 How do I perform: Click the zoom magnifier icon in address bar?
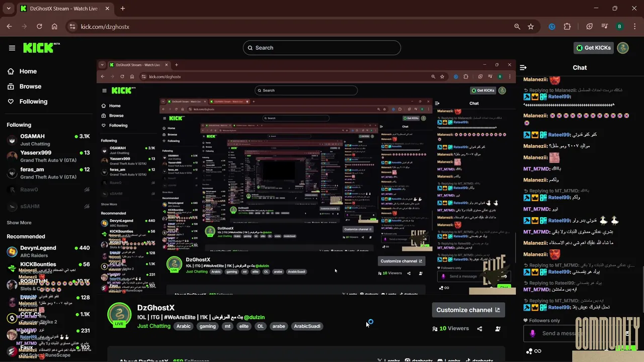click(517, 27)
